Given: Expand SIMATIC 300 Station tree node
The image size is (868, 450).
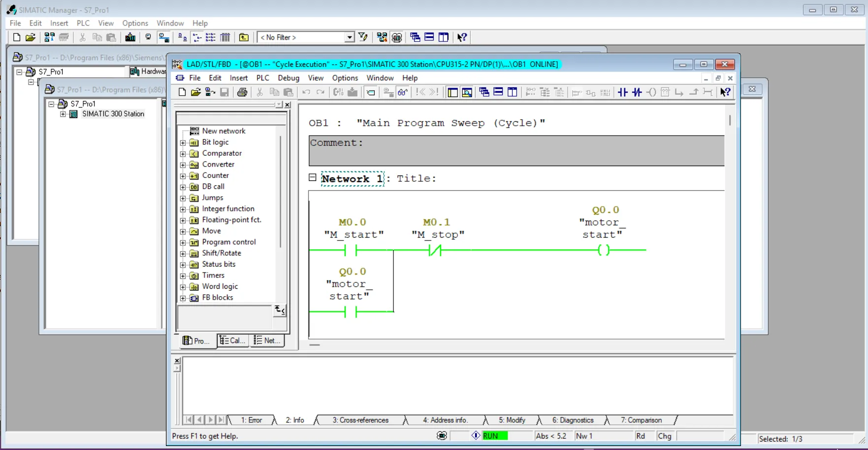Looking at the screenshot, I should click(63, 114).
